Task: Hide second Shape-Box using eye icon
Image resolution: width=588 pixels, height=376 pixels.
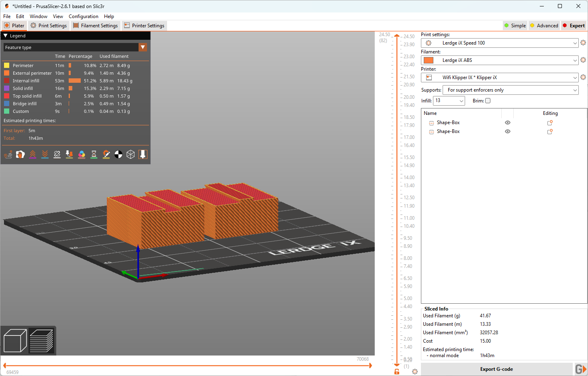Action: [x=508, y=131]
